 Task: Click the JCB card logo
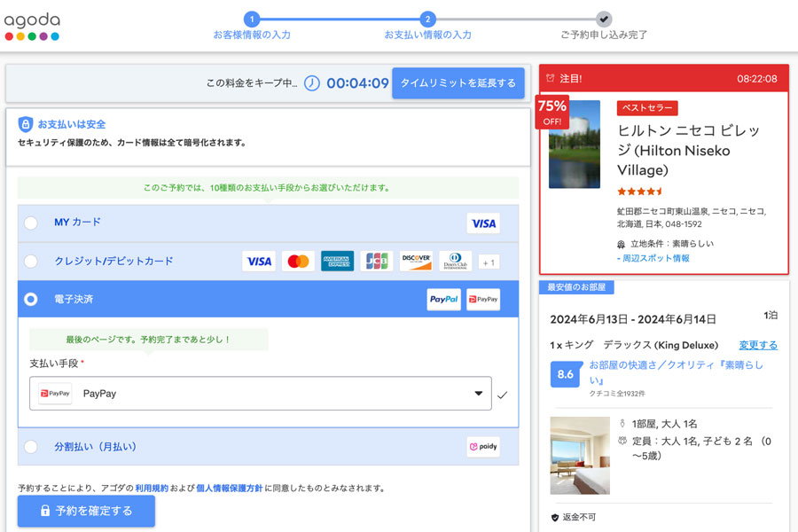click(x=377, y=262)
